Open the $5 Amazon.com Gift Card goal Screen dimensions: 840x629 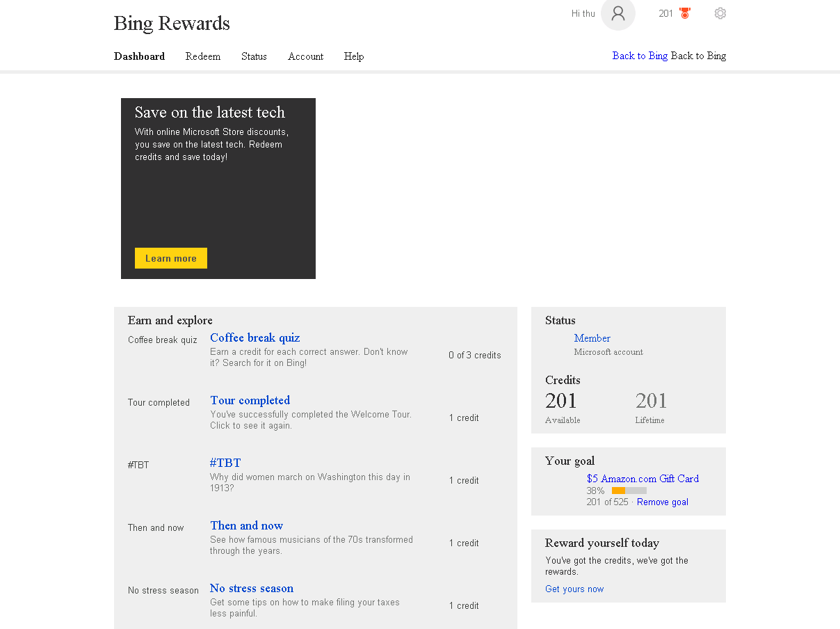[643, 479]
